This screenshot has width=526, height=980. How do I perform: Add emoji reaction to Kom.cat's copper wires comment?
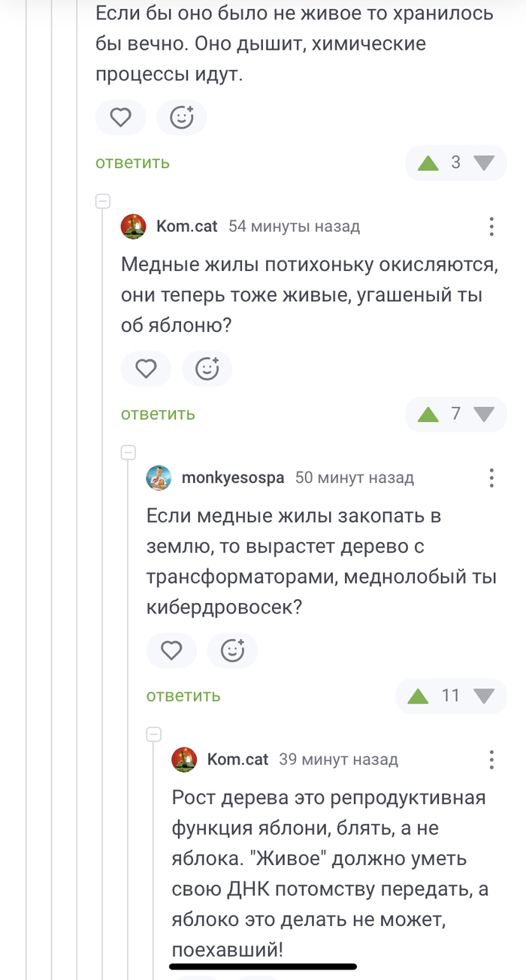click(207, 369)
